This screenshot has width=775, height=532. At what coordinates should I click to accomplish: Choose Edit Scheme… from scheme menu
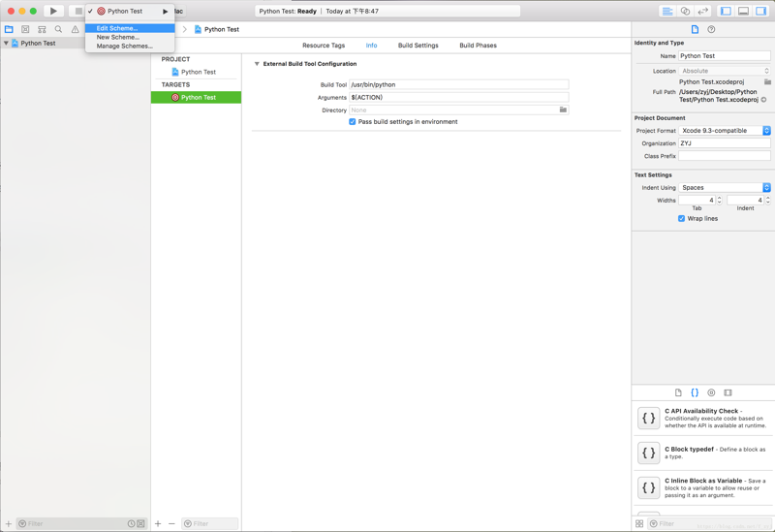pyautogui.click(x=130, y=28)
